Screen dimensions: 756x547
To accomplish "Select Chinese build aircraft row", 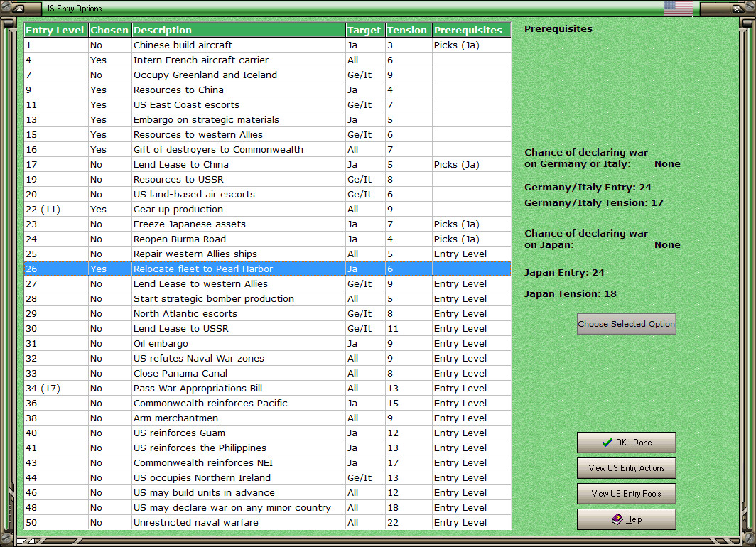I will point(268,45).
